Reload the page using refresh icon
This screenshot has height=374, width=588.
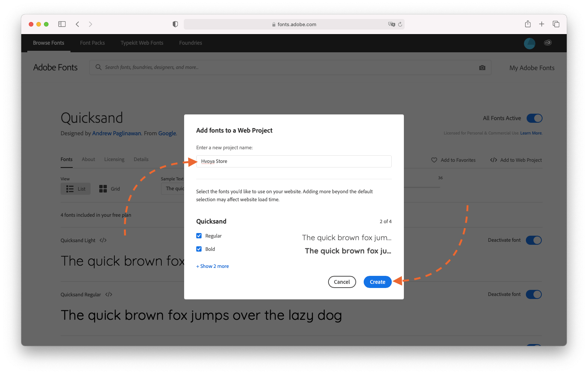click(400, 24)
